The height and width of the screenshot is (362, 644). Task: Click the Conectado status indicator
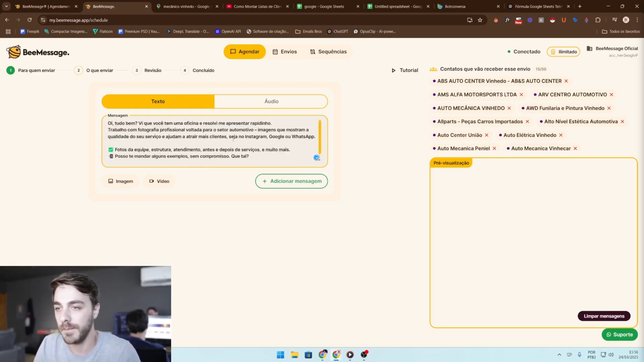click(x=524, y=51)
